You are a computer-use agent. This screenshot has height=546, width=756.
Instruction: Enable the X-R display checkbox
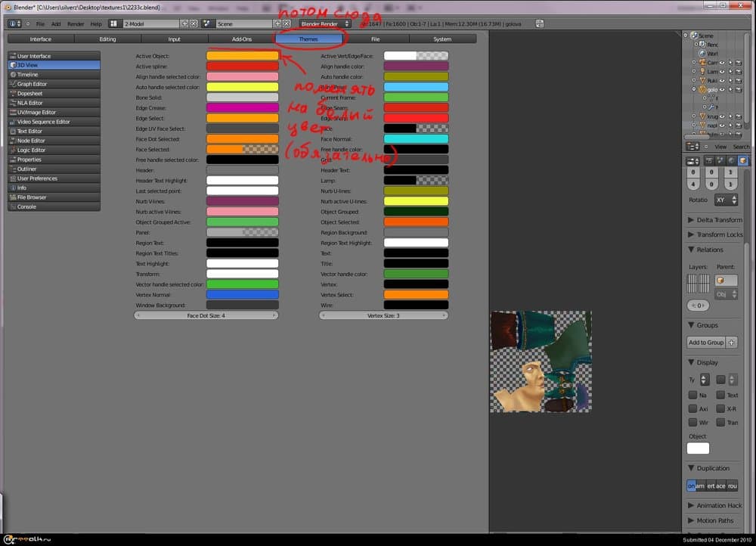[x=720, y=408]
